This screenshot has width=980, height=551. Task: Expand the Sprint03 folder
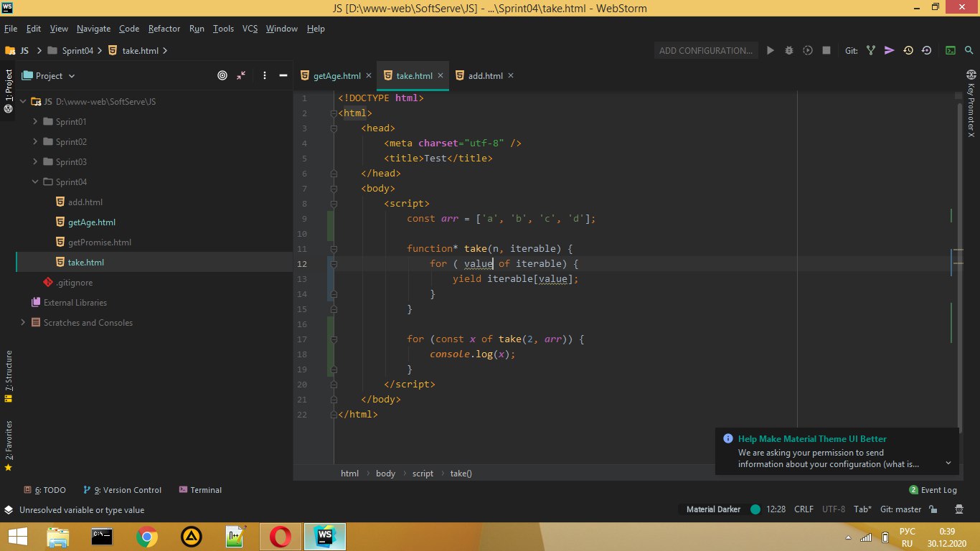point(35,161)
